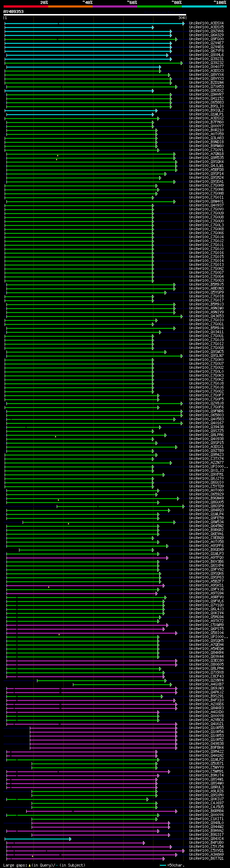Image resolution: width=230 pixels, height=868 pixels.
Task: Select the label UniRef100_Q40937
Action: (x=206, y=205)
